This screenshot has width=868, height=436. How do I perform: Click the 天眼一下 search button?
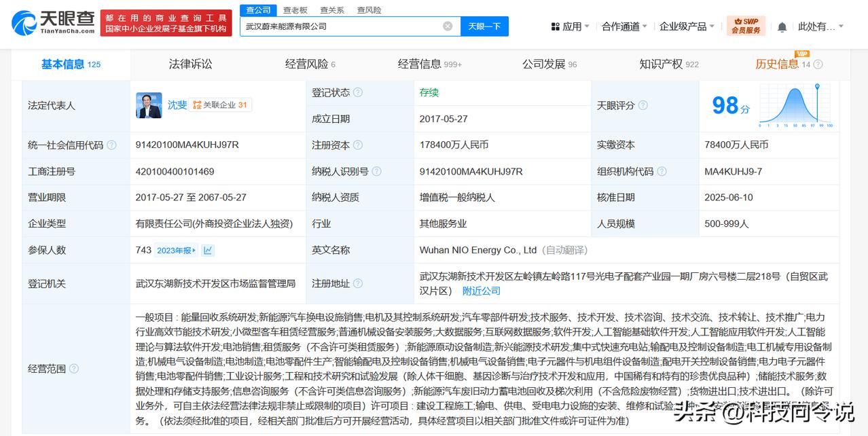[484, 26]
